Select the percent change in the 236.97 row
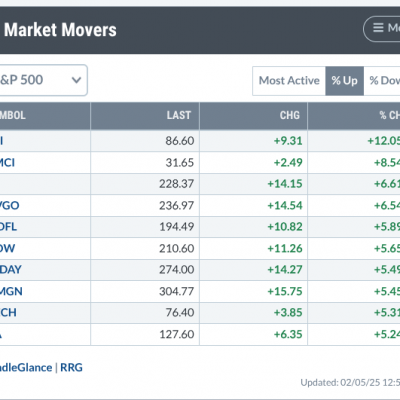400x400 pixels. [x=387, y=205]
